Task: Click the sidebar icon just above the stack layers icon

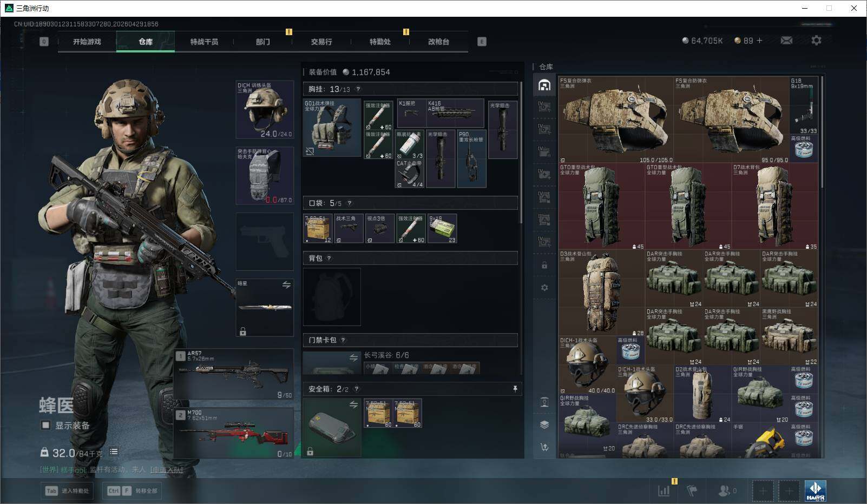Action: point(544,402)
